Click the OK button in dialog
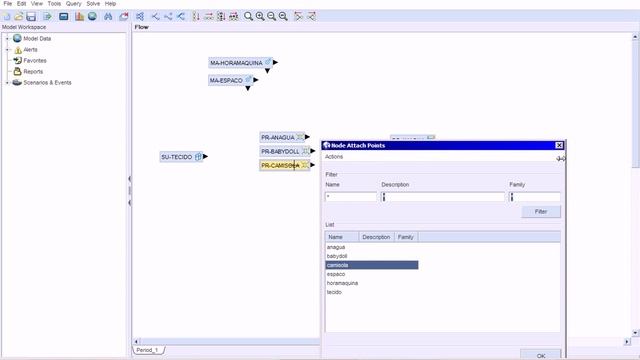The width and height of the screenshot is (640, 360). 541,355
